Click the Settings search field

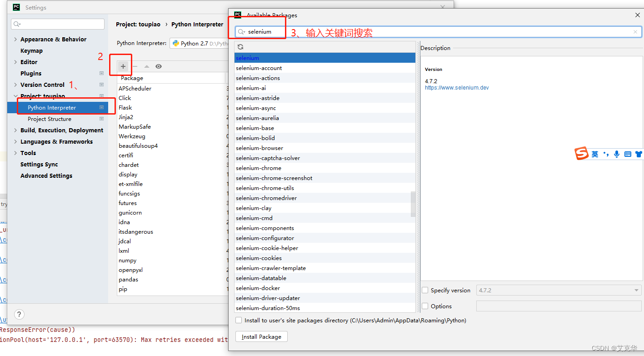pos(58,24)
